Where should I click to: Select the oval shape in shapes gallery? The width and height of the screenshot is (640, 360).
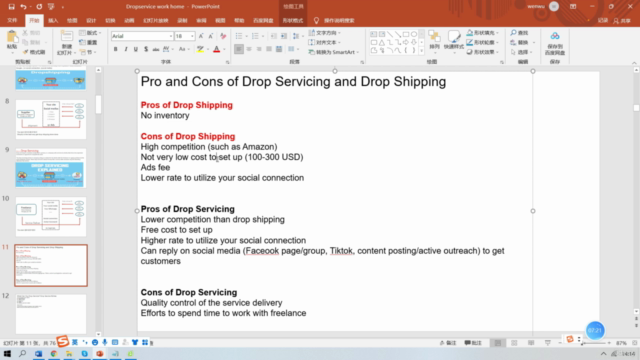click(x=414, y=34)
